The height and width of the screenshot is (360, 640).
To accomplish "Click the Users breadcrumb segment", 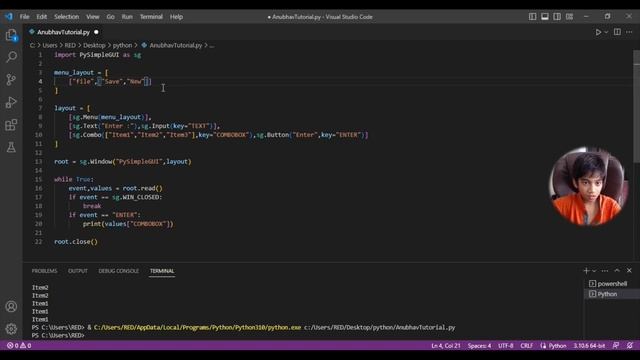I will click(x=50, y=45).
